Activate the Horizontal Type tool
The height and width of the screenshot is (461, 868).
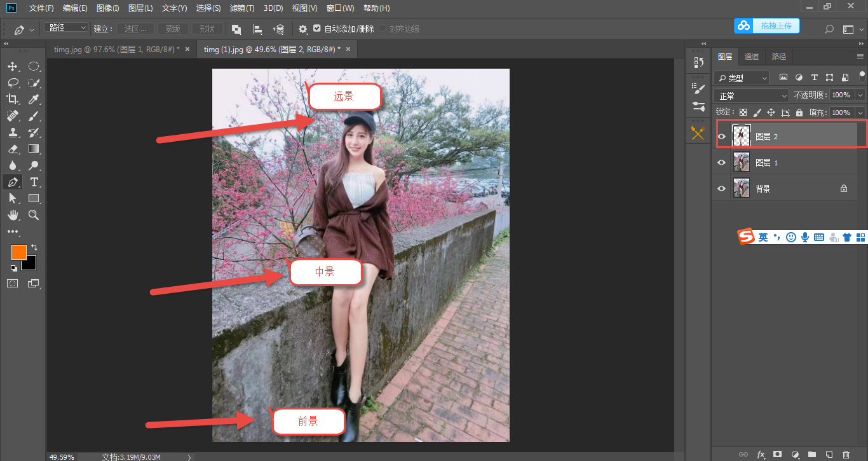pos(34,182)
